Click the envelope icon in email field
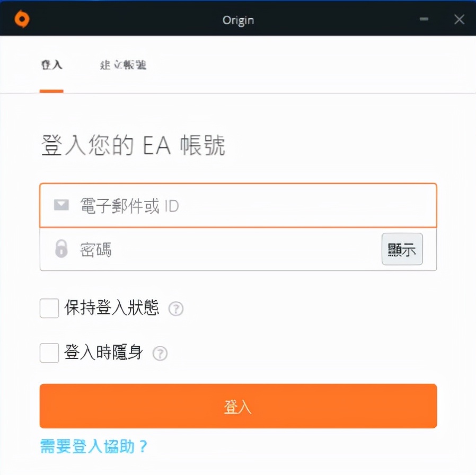 click(x=60, y=205)
